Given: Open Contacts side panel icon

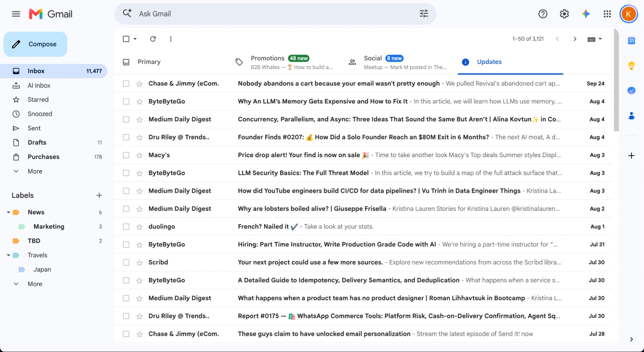Looking at the screenshot, I should click(631, 116).
